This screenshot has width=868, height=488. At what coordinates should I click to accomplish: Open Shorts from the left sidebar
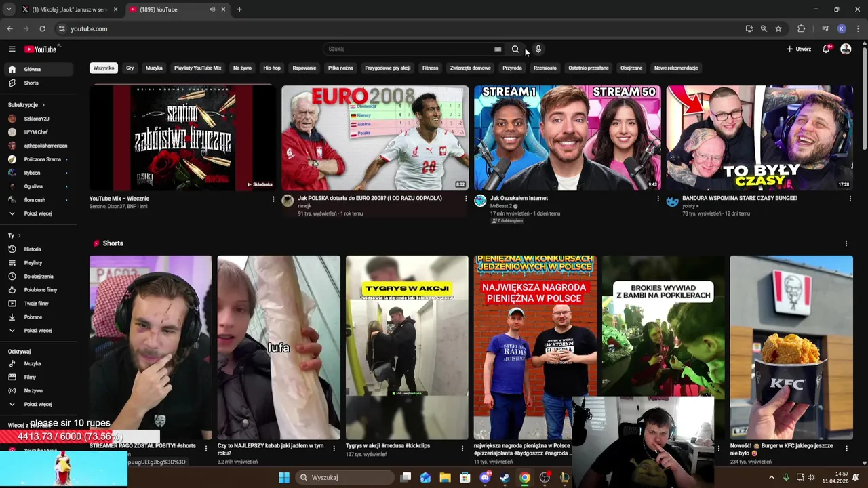(x=39, y=83)
